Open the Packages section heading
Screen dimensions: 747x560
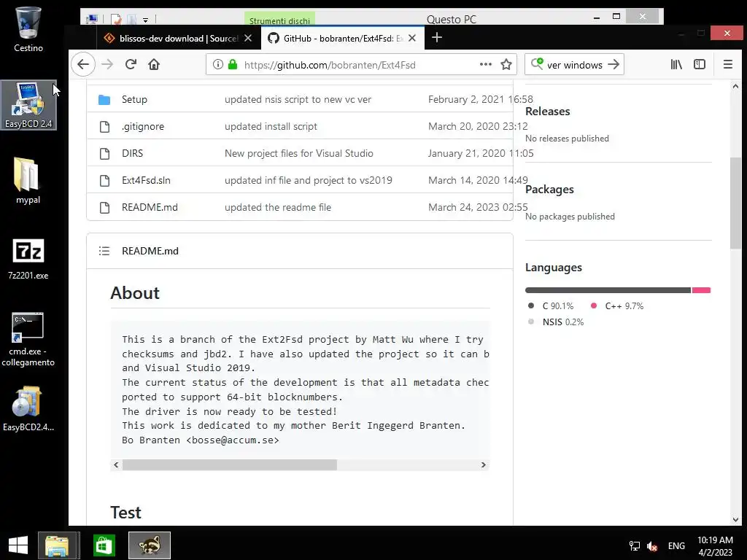pos(549,190)
